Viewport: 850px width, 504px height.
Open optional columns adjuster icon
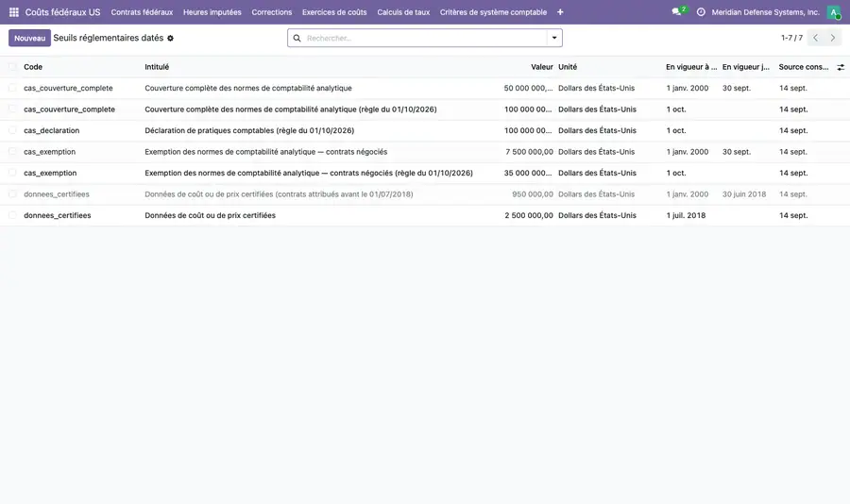[841, 67]
